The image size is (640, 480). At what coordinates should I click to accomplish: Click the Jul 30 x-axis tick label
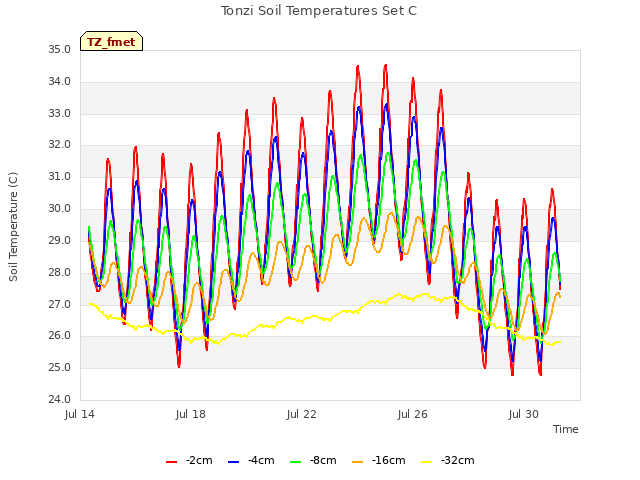524,414
